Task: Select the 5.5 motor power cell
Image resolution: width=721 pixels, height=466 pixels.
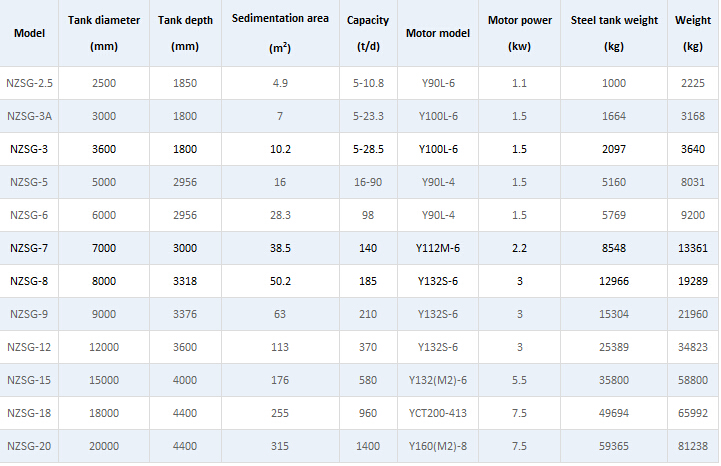Action: pyautogui.click(x=519, y=380)
